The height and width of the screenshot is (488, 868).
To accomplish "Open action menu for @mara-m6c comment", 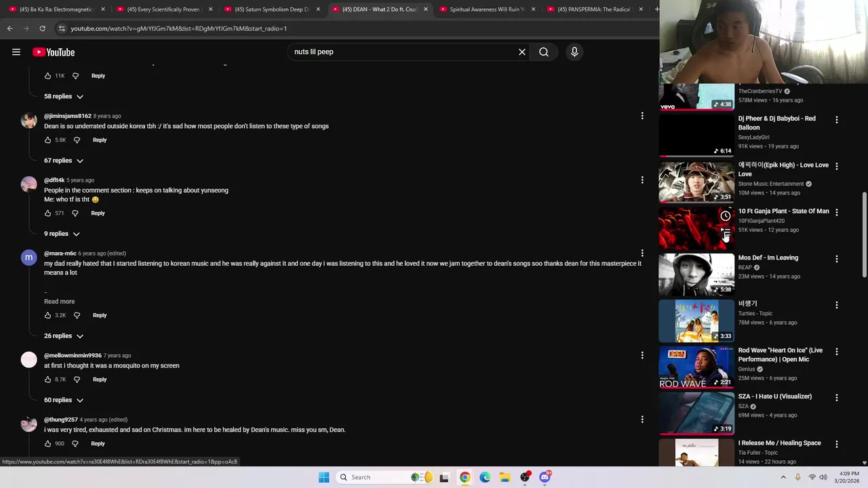I will (x=642, y=253).
